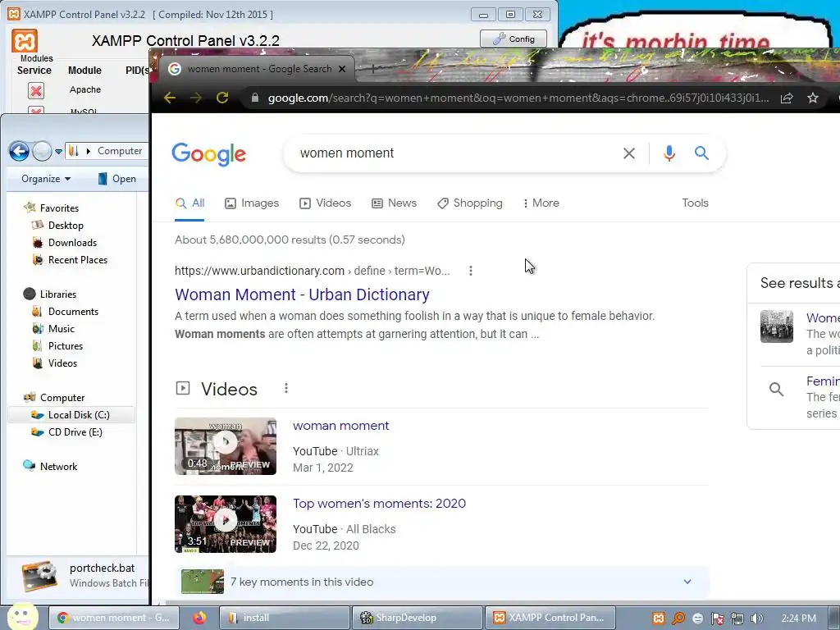Expand Computer breadcrumb arrow in Explorer
This screenshot has width=840, height=630.
click(x=89, y=151)
